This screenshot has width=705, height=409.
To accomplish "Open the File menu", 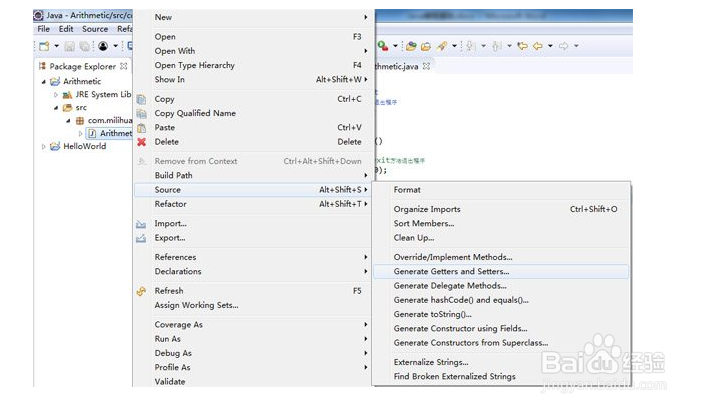I will tap(44, 29).
